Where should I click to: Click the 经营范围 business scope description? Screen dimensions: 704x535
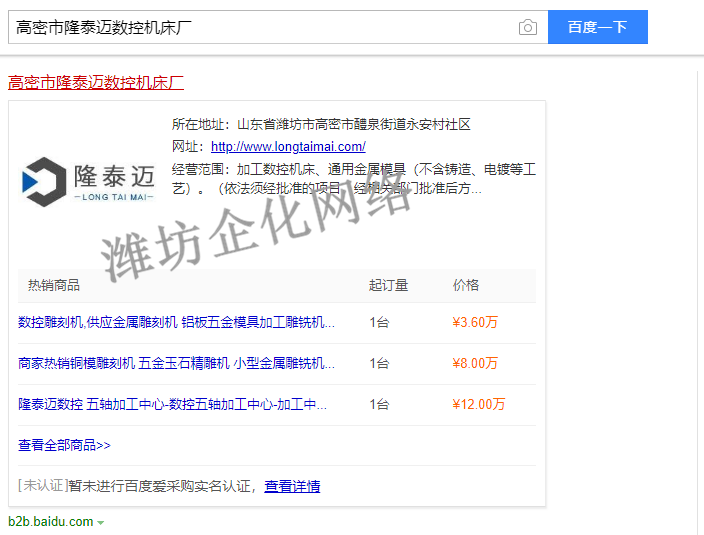(354, 178)
